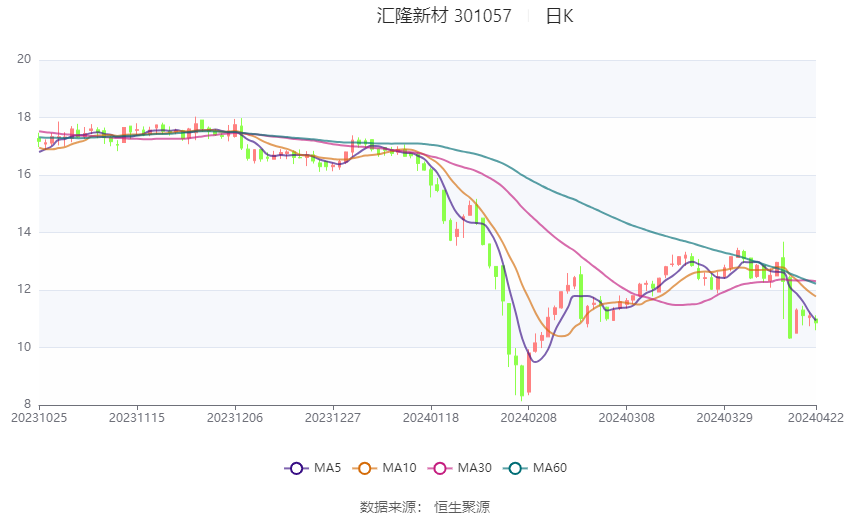Select the 20240118 date axis label
This screenshot has width=850, height=517.
point(431,418)
